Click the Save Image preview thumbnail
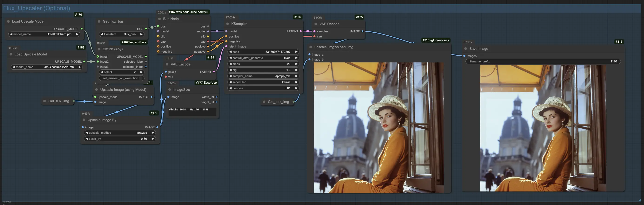The height and width of the screenshot is (205, 644). click(x=543, y=128)
